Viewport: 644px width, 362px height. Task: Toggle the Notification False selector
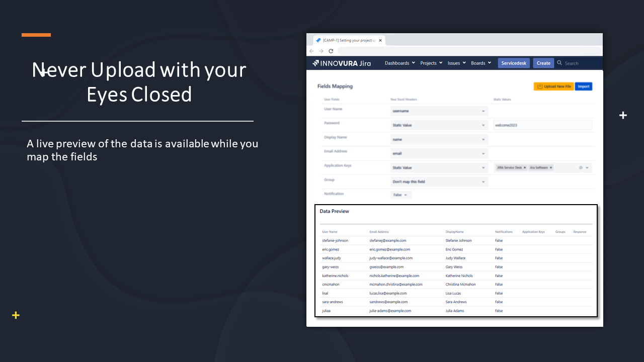coord(400,195)
